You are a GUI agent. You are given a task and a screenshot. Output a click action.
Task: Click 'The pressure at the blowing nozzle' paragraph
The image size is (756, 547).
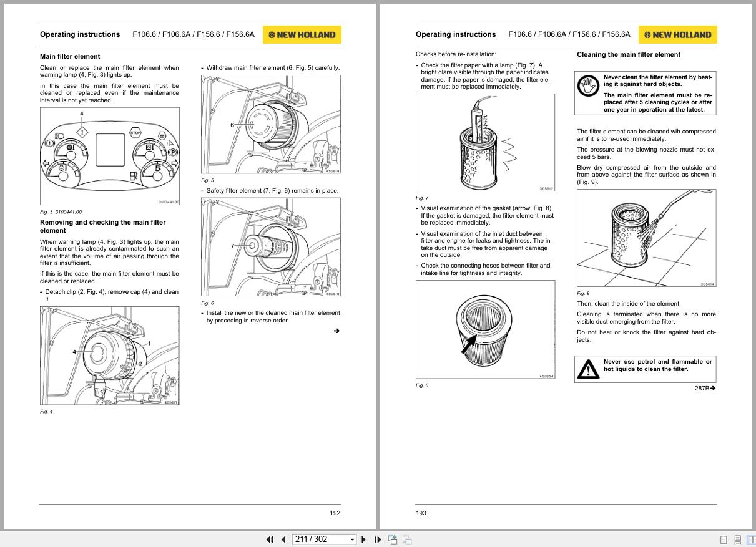tap(646, 153)
